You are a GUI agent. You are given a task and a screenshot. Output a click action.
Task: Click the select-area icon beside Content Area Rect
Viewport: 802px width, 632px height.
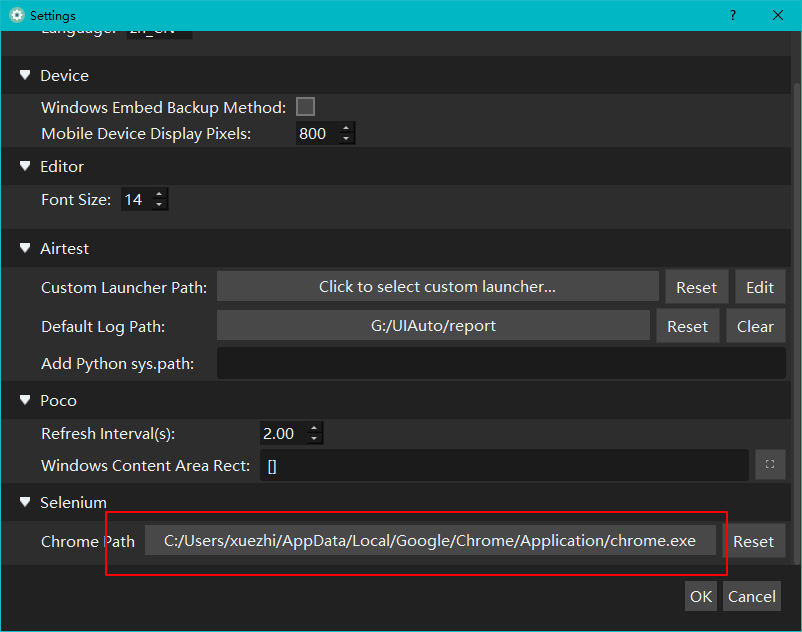770,464
